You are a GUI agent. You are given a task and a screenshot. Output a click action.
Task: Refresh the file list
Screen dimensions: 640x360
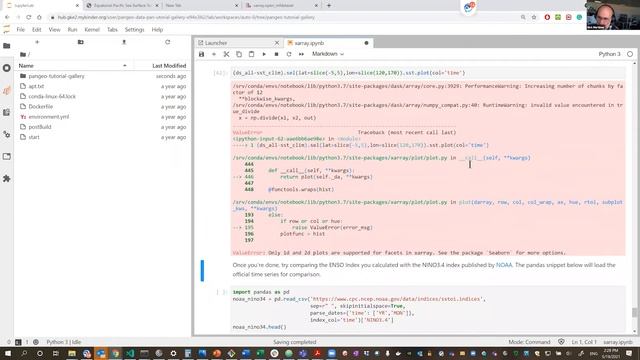(167, 42)
